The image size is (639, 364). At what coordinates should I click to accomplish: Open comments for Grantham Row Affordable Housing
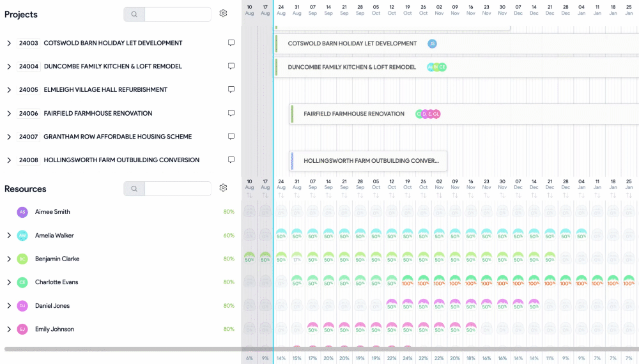[x=231, y=137]
